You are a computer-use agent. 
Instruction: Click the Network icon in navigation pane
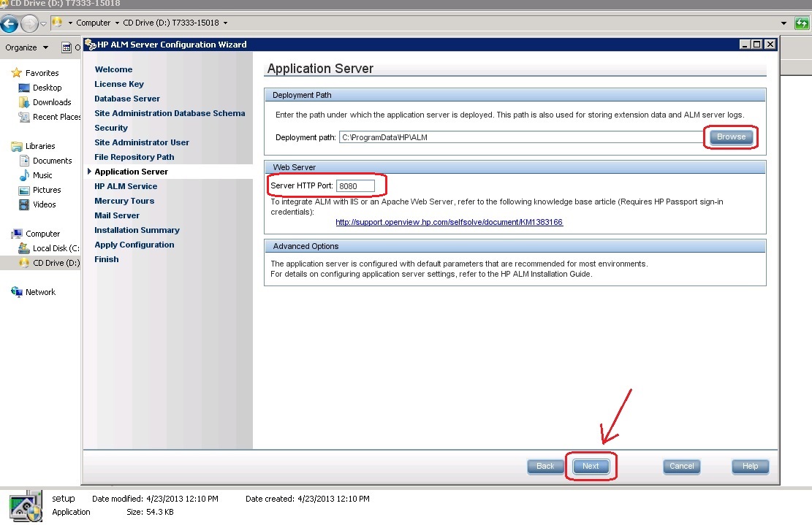(x=17, y=292)
